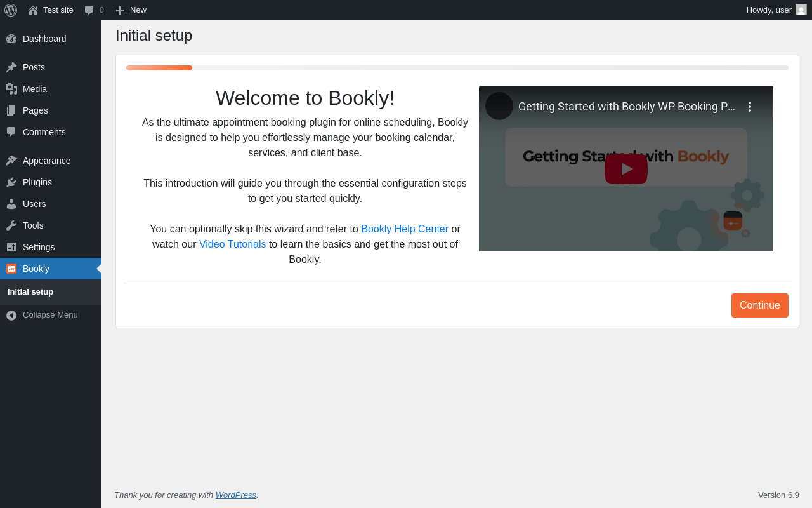Click the Appearance paintbrush icon

(11, 161)
